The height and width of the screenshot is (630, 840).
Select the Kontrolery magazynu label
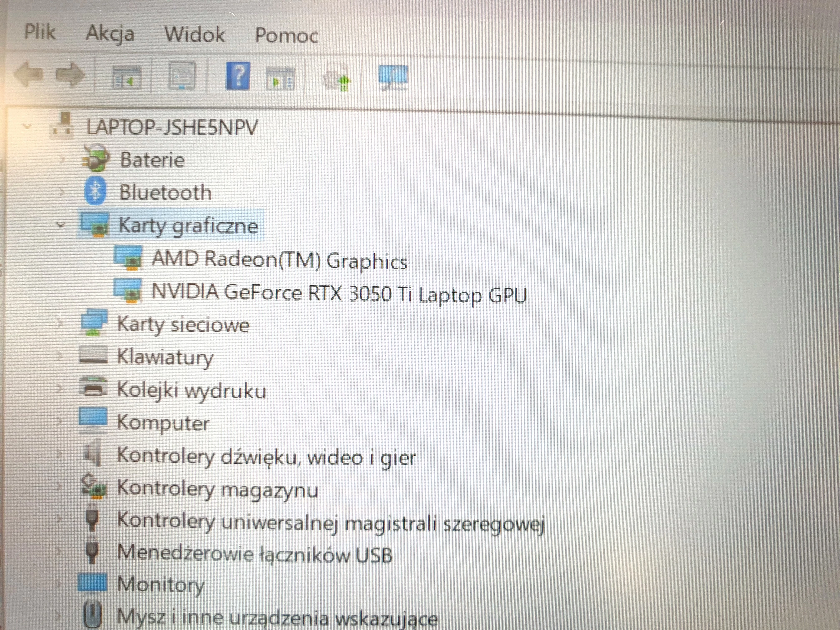217,489
